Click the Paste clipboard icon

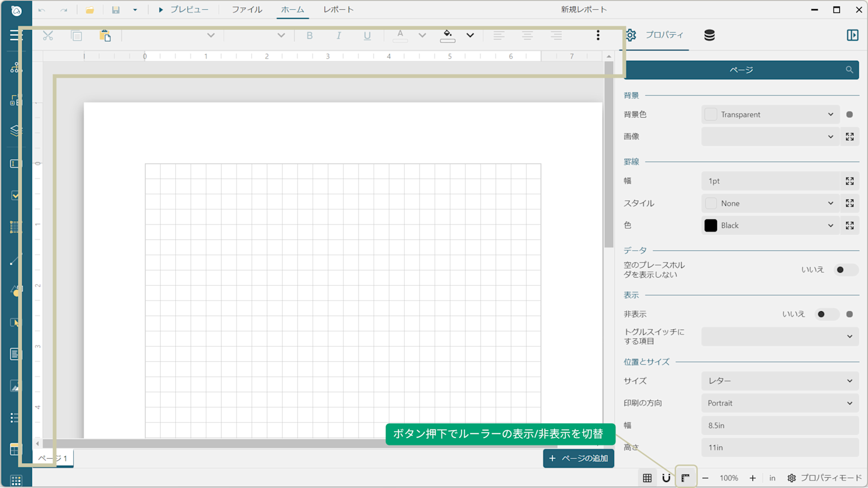coord(105,35)
